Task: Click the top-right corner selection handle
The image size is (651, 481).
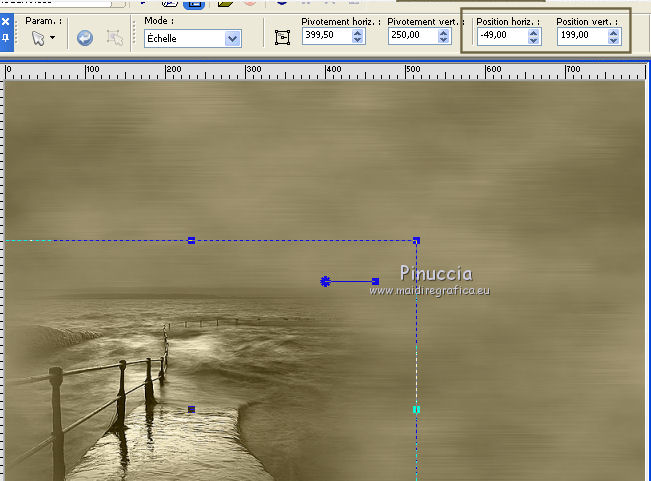Action: [416, 240]
